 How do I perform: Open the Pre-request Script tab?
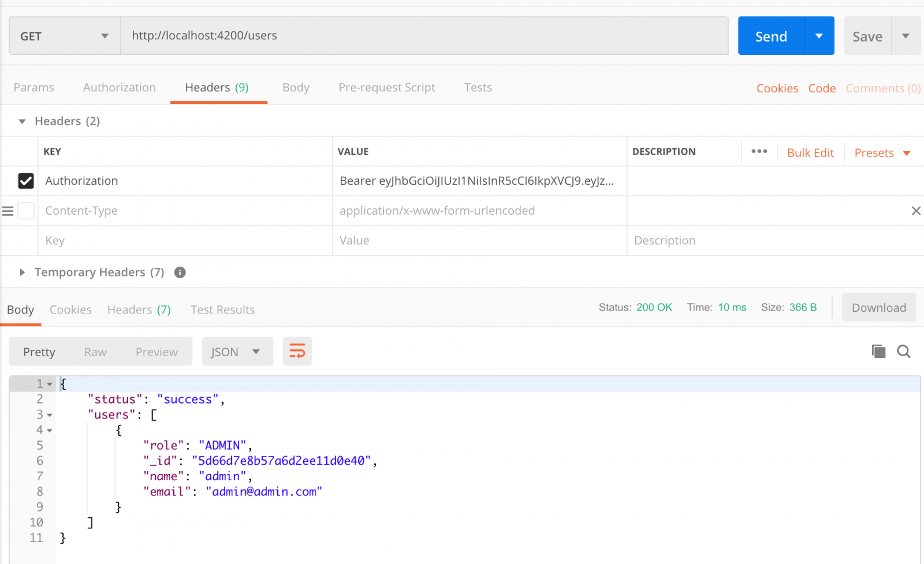386,88
